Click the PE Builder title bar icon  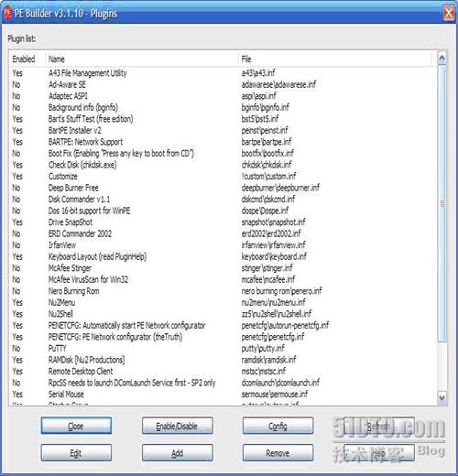coord(7,13)
